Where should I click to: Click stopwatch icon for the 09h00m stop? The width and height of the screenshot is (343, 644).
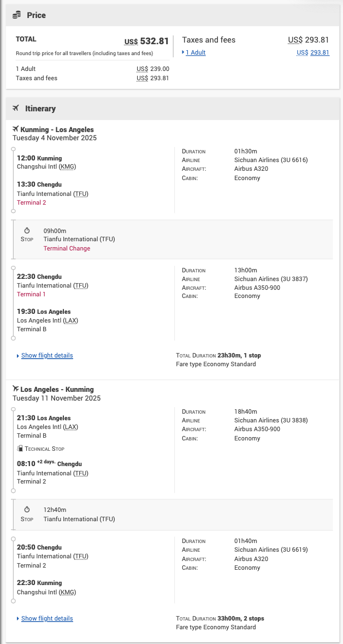[x=27, y=231]
